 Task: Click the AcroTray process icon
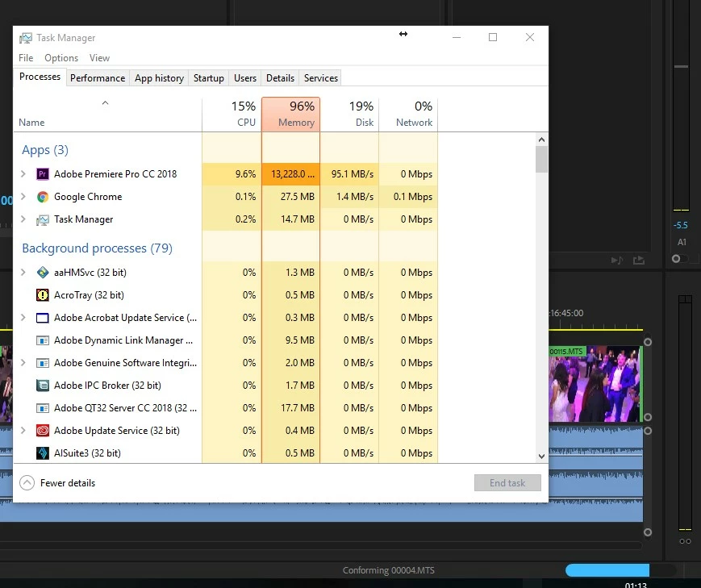pyautogui.click(x=43, y=295)
